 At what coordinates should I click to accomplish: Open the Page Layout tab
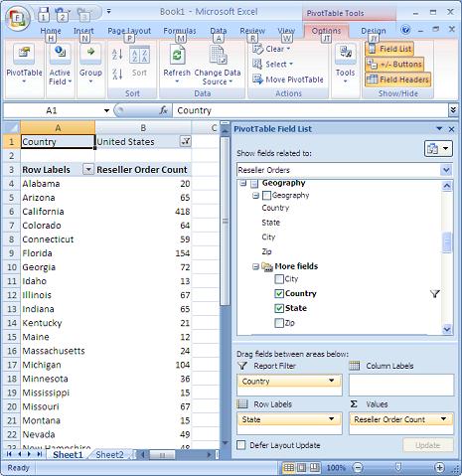point(129,31)
